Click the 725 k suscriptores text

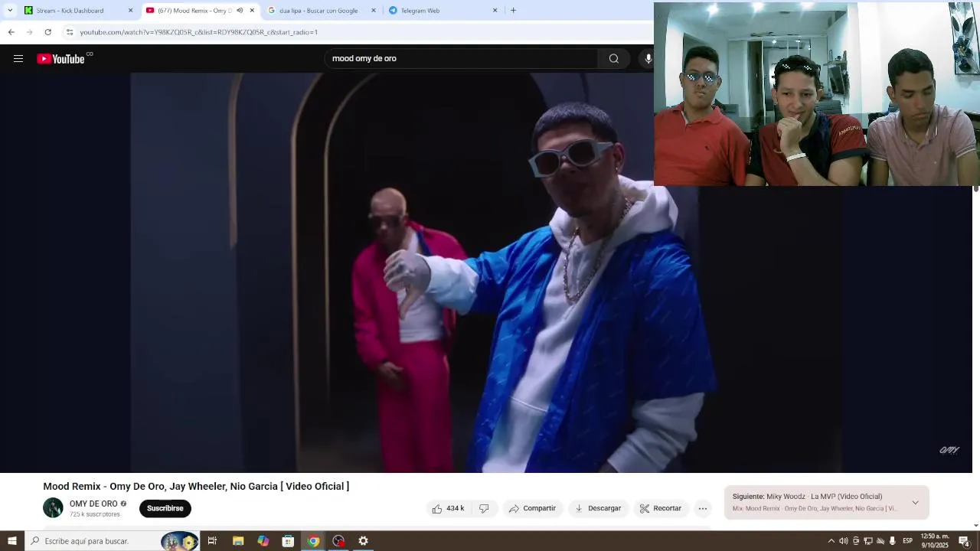pos(95,514)
